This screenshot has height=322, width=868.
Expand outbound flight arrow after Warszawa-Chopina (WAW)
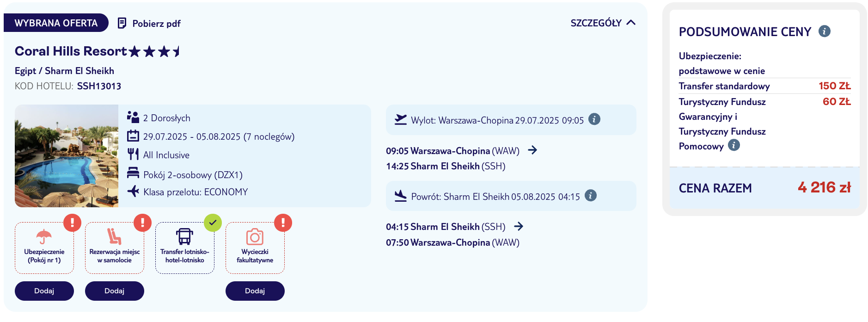click(532, 150)
